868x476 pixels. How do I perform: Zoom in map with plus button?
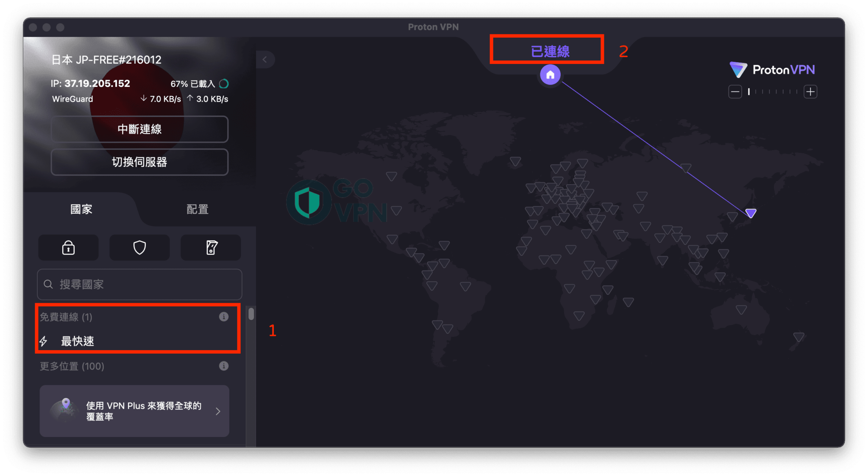coord(810,91)
